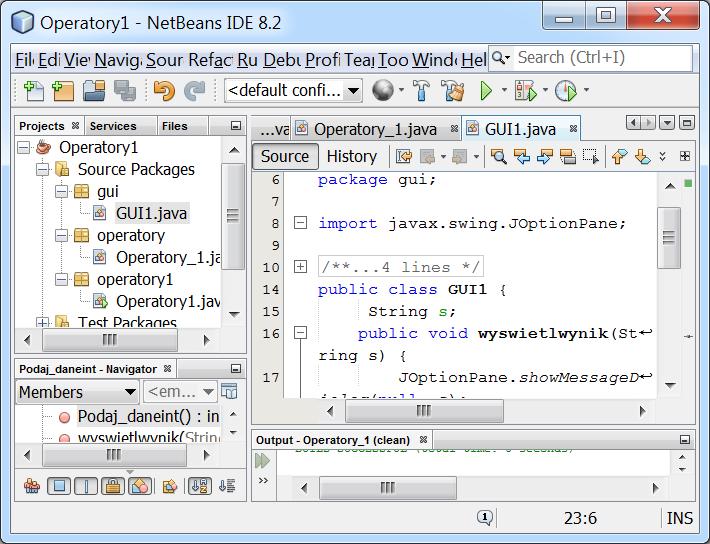Collapse the gui package node
Screen dimensions: 710x544
coord(62,192)
